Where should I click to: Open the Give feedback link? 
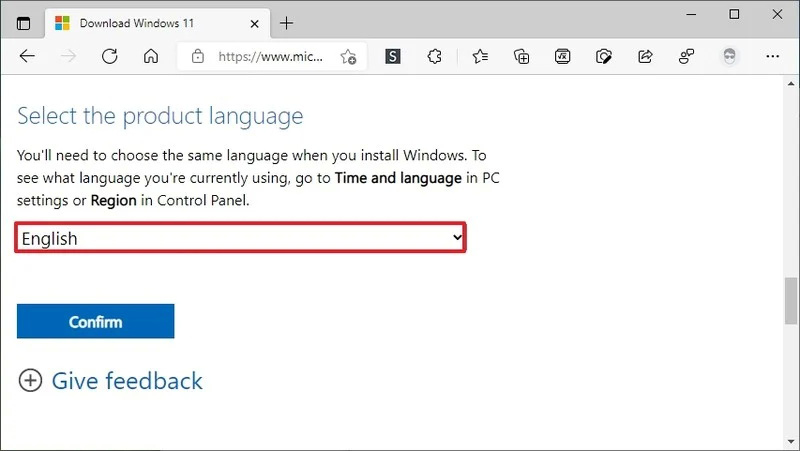pyautogui.click(x=127, y=381)
